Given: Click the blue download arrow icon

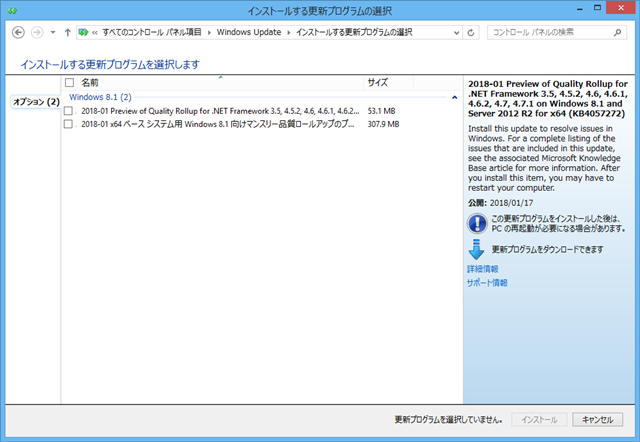Looking at the screenshot, I should point(476,249).
